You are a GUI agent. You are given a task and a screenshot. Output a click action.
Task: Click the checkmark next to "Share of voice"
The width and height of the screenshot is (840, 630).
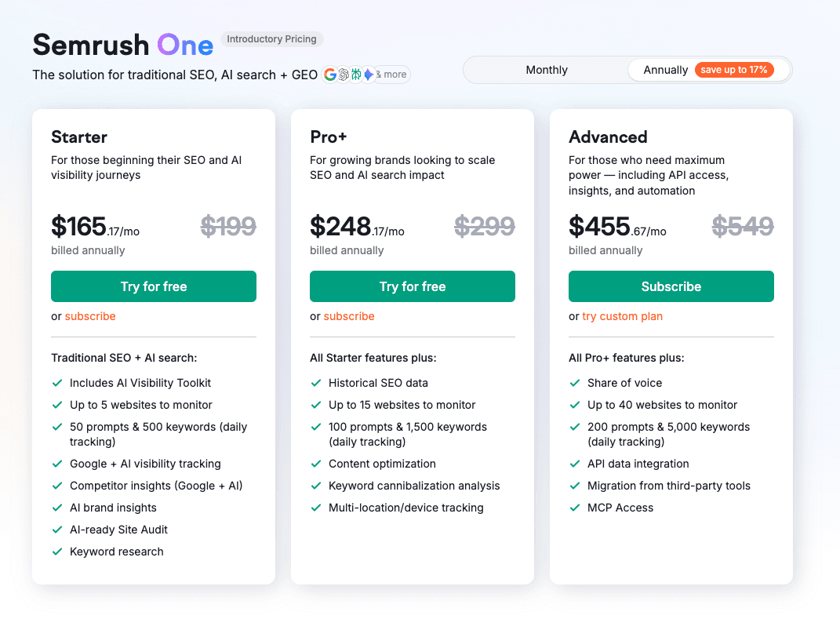(574, 383)
